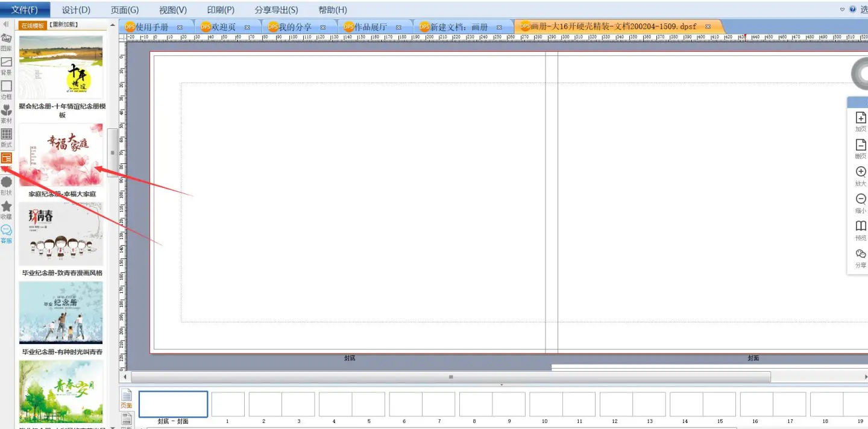Select the 在线模板 tab in template panel
868x429 pixels.
point(33,25)
